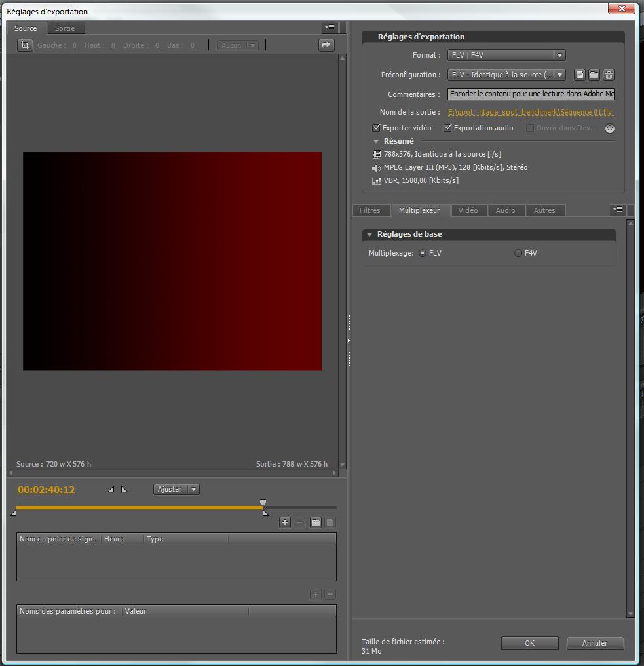The width and height of the screenshot is (644, 666).
Task: Click the Commentaires input field
Action: [x=531, y=94]
